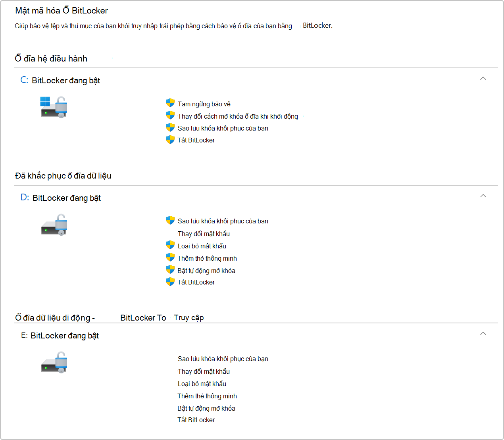
Task: Collapse the C: drive section chevron
Action: point(483,79)
